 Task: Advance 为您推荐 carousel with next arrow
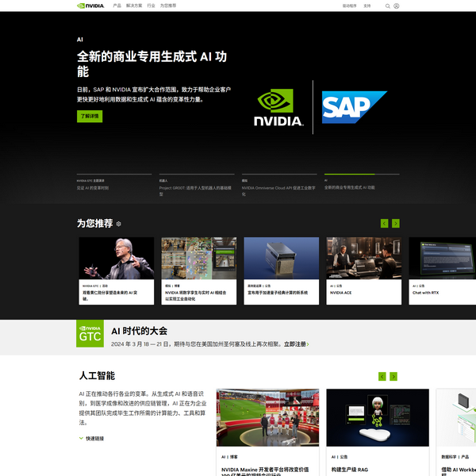click(395, 224)
